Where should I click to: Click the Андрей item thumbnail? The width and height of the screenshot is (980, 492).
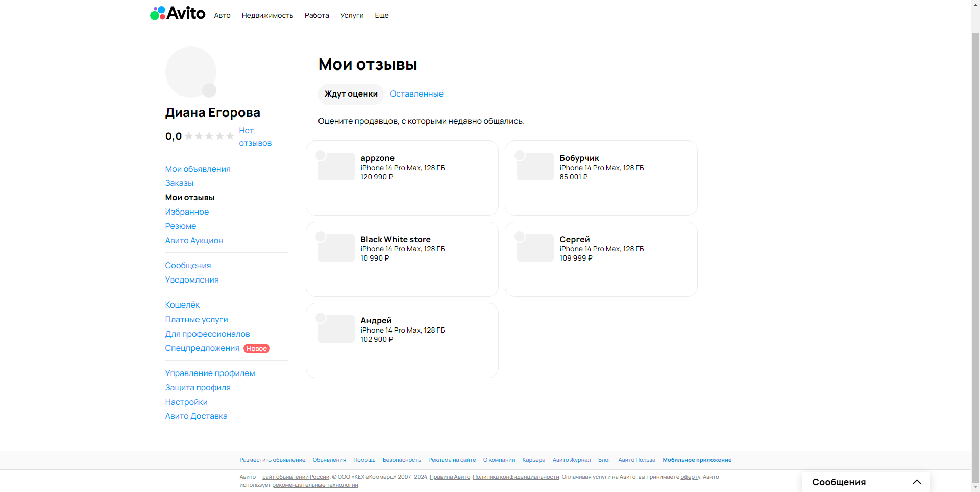(x=336, y=329)
